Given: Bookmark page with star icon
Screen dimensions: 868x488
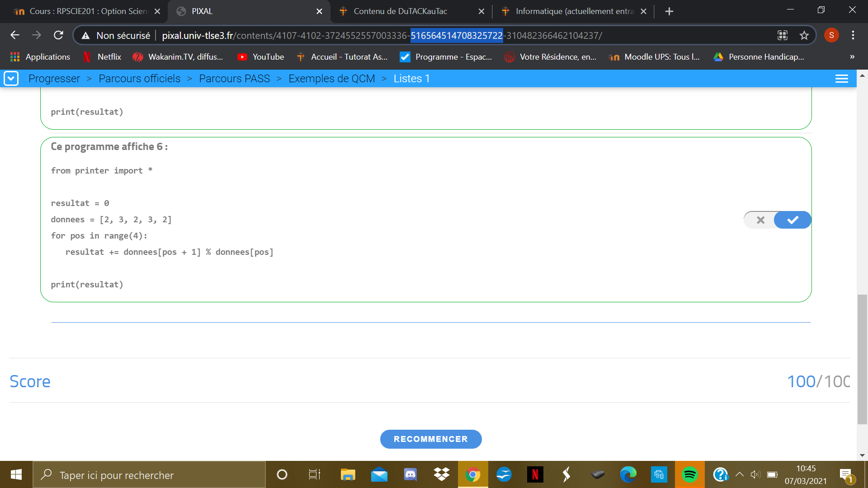Looking at the screenshot, I should point(804,35).
